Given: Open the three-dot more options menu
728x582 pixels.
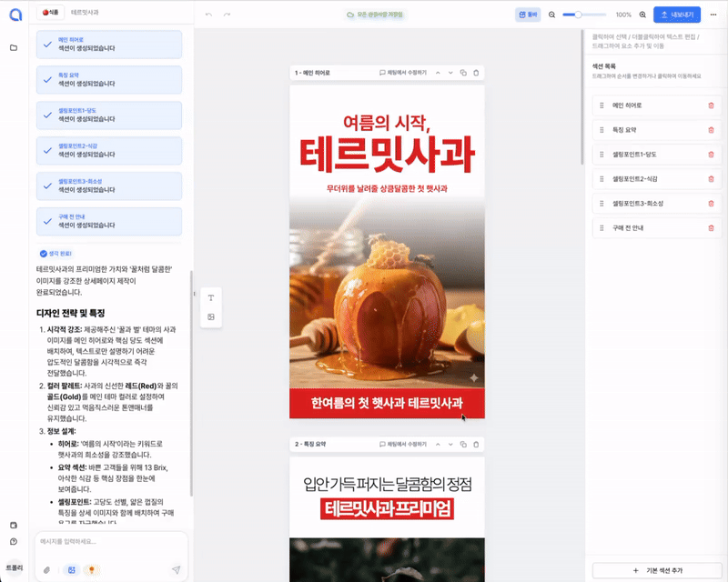Looking at the screenshot, I should (x=713, y=15).
